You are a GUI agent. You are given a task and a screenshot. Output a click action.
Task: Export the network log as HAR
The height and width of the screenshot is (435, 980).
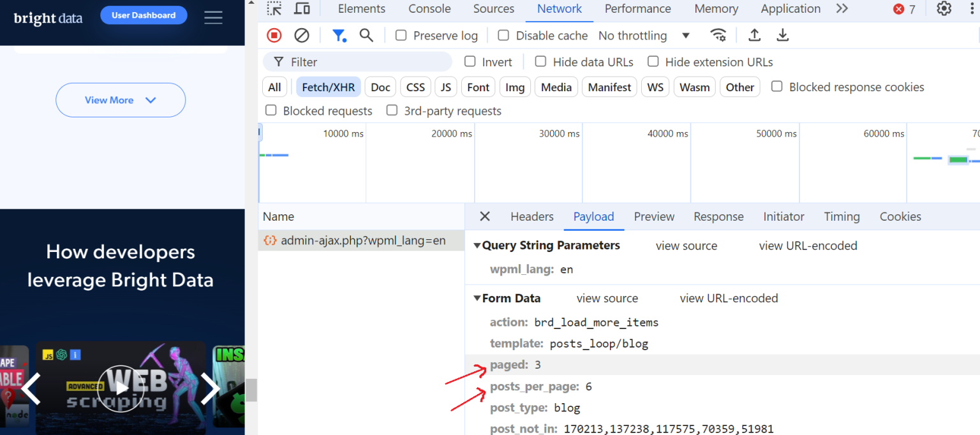pyautogui.click(x=782, y=35)
